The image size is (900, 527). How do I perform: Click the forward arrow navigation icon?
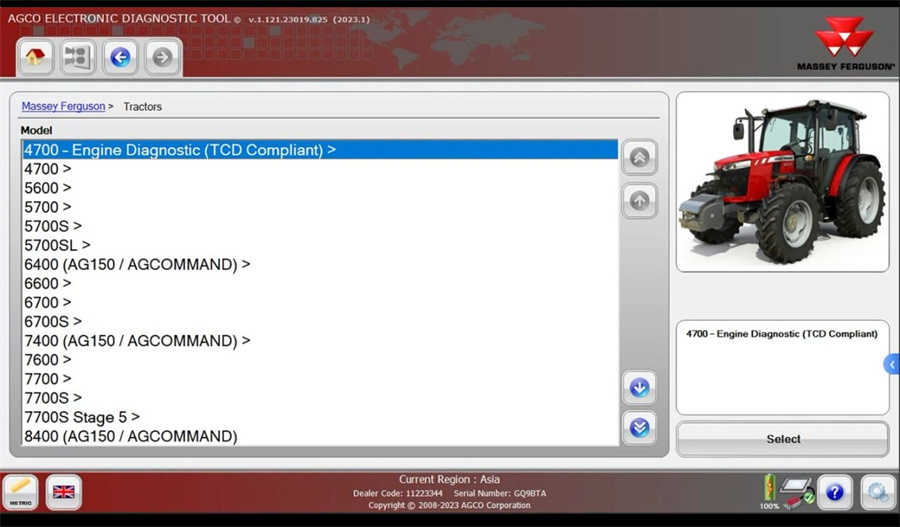click(x=162, y=57)
